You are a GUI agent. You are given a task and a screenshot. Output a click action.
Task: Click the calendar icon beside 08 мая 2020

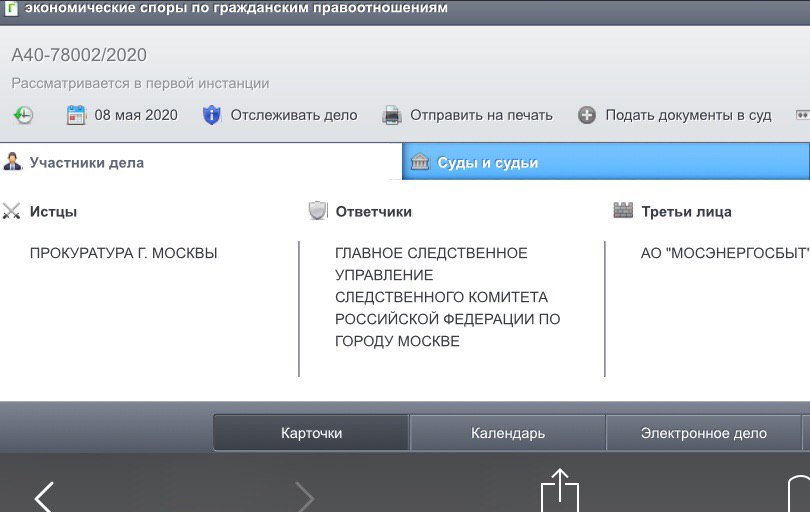76,115
